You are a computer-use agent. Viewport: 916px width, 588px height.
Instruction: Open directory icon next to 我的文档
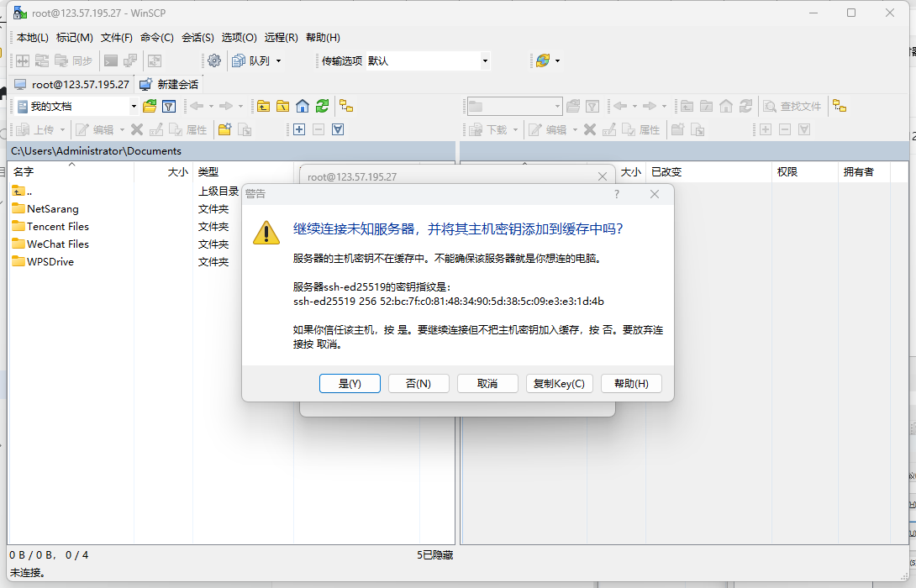click(x=150, y=107)
